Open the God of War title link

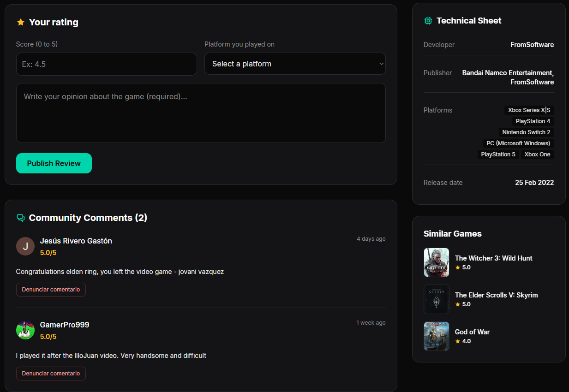[473, 332]
